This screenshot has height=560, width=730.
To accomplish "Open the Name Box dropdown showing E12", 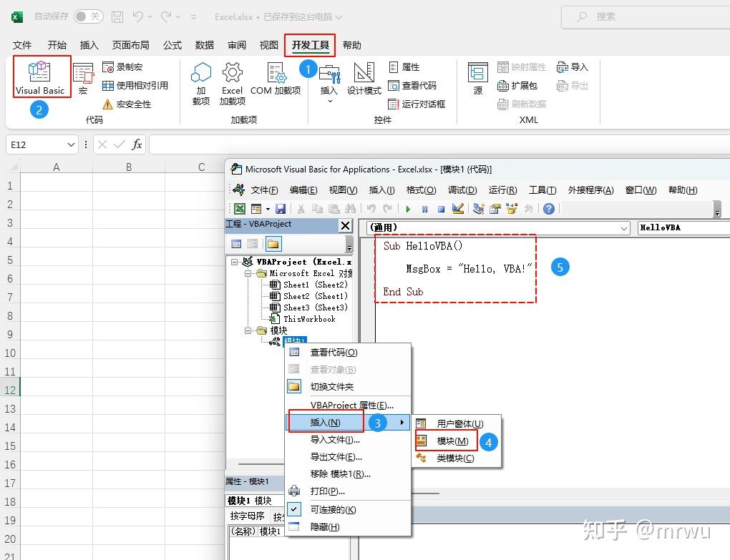I will tap(72, 144).
